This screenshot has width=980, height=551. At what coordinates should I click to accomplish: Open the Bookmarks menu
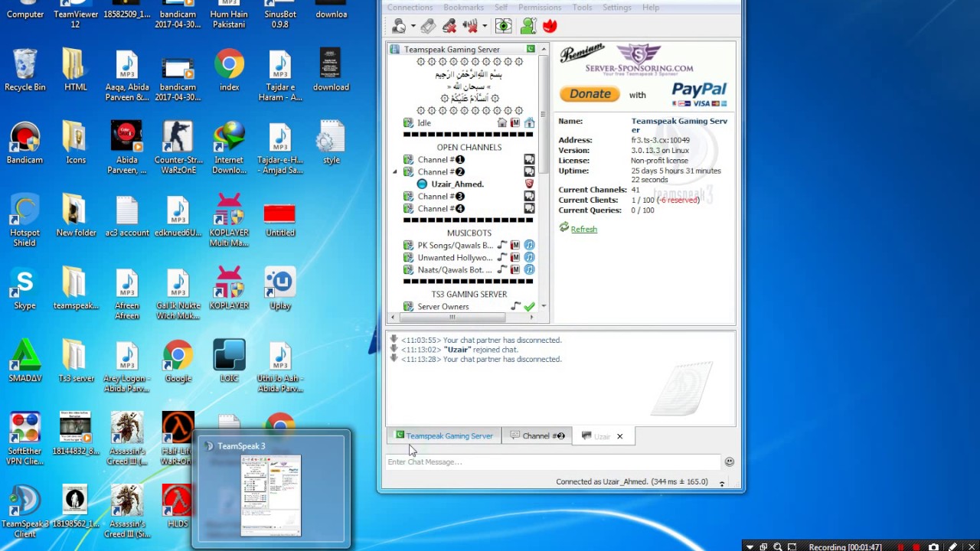click(463, 7)
